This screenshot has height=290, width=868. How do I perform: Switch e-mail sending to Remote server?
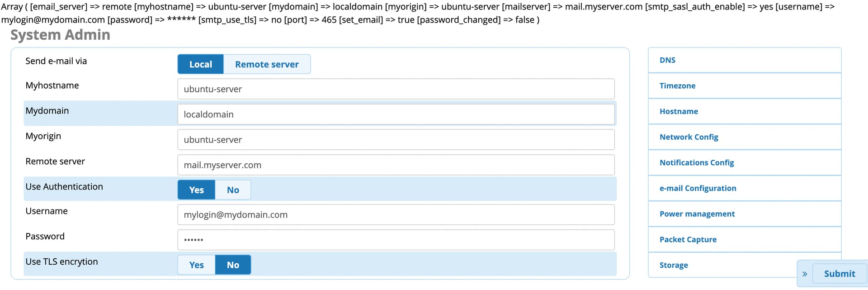267,64
